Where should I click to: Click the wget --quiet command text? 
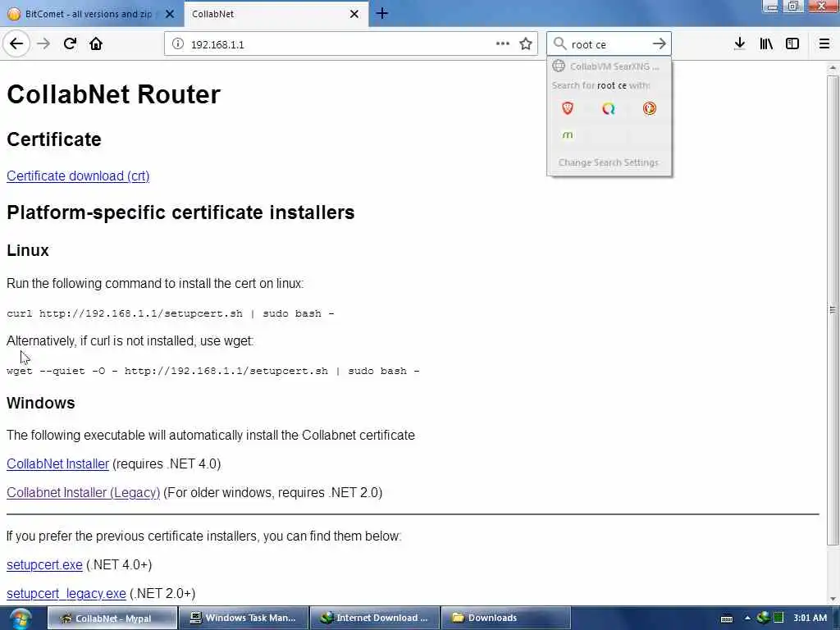pos(213,371)
